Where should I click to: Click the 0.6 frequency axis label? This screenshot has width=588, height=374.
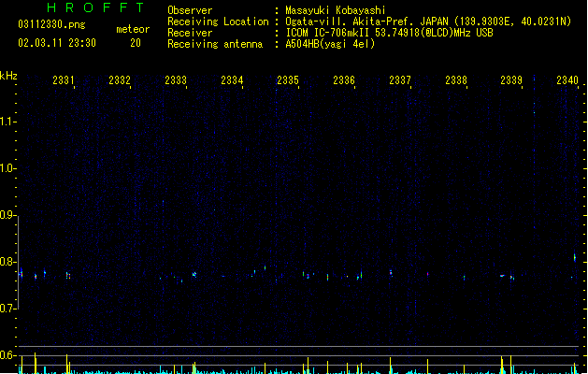[7, 355]
